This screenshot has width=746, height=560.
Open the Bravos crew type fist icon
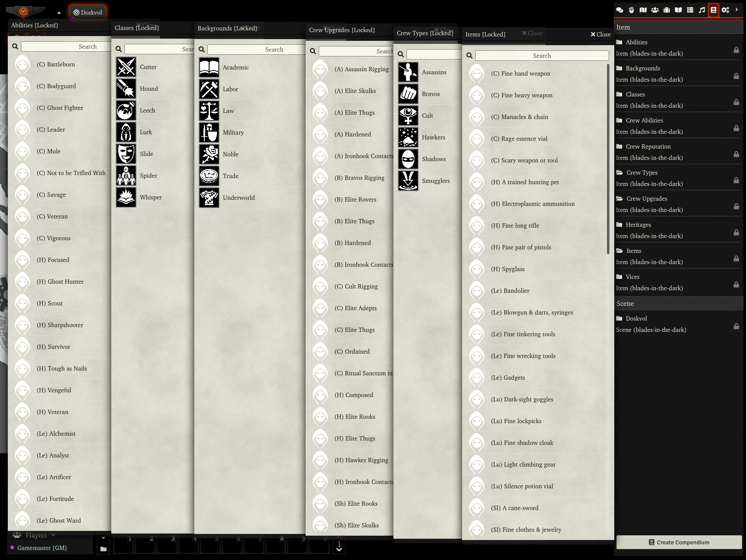[x=408, y=94]
